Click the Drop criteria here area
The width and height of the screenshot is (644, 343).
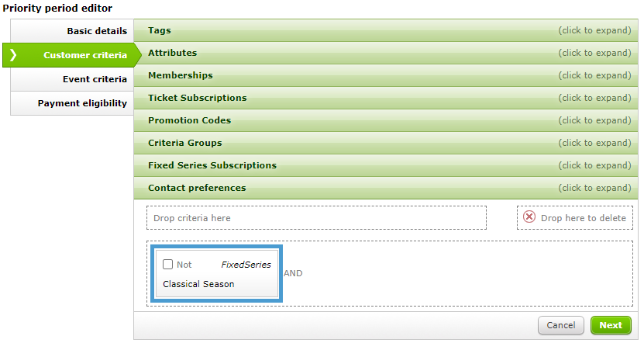click(316, 217)
